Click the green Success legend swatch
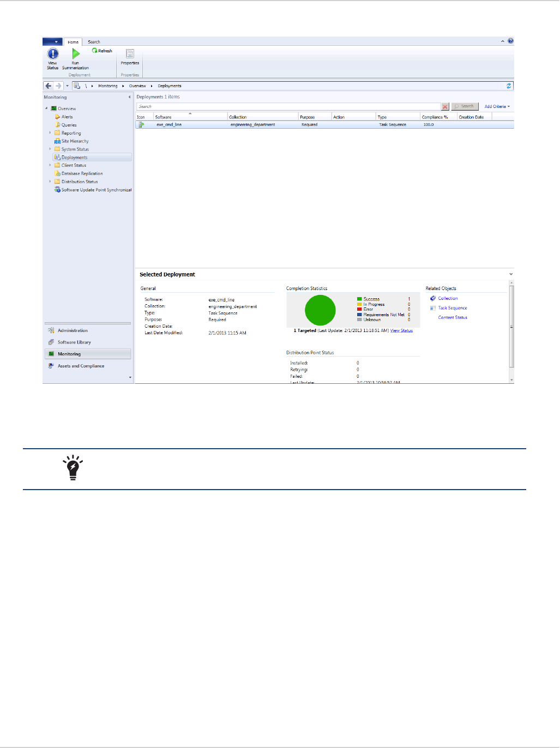This screenshot has width=560, height=748. pos(359,299)
